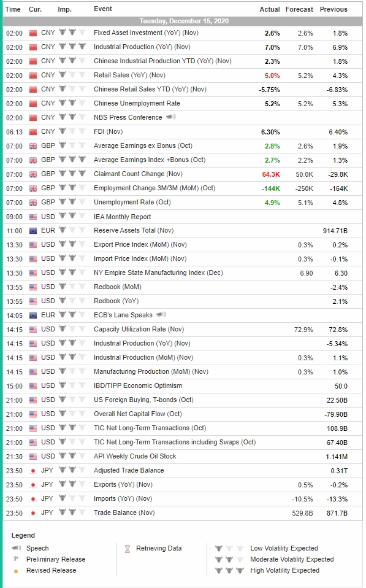Image resolution: width=366 pixels, height=588 pixels.
Task: Open the Trade Balance (Nov) JPY event
Action: (x=124, y=513)
